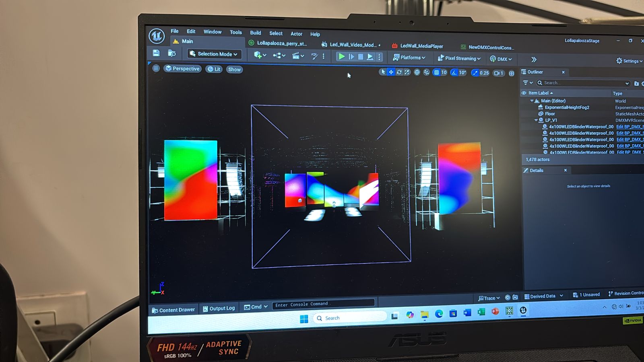The image size is (644, 362).
Task: Toggle the Outliner visibility eye column
Action: tap(524, 93)
